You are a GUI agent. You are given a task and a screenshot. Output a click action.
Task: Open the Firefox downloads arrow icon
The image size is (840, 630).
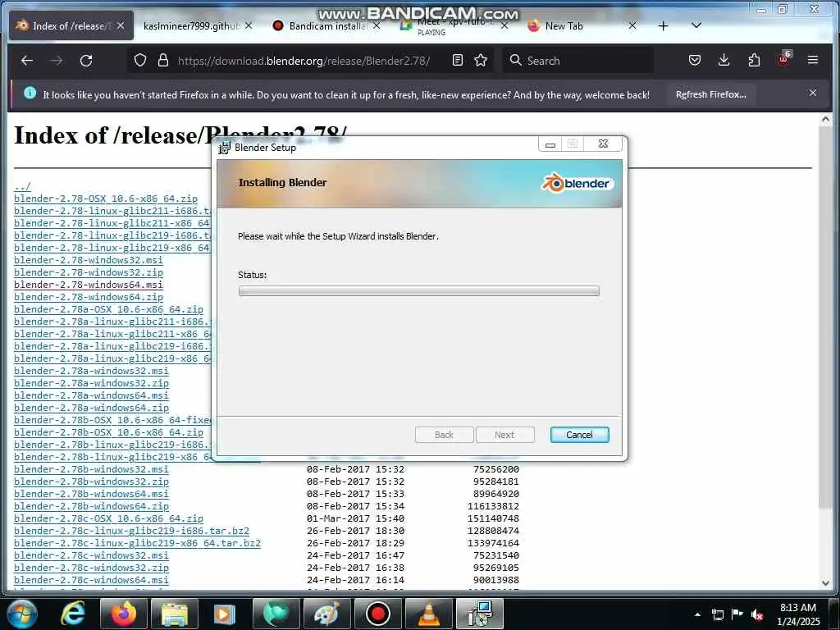(724, 60)
